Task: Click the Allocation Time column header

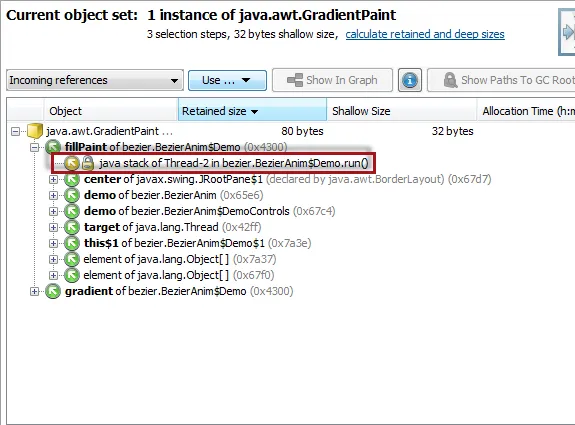Action: click(x=526, y=111)
